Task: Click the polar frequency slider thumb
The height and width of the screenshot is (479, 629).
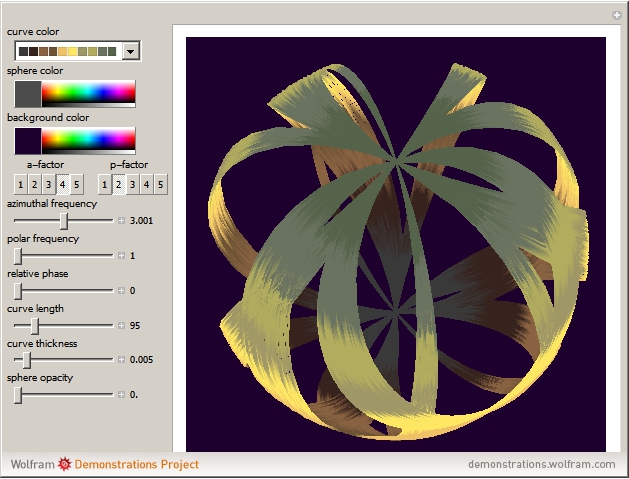Action: 18,256
